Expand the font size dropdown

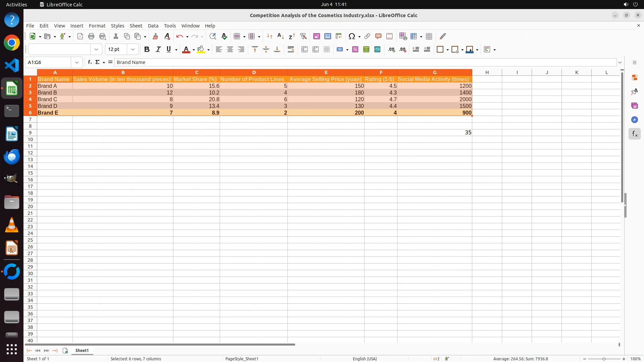coord(133,50)
